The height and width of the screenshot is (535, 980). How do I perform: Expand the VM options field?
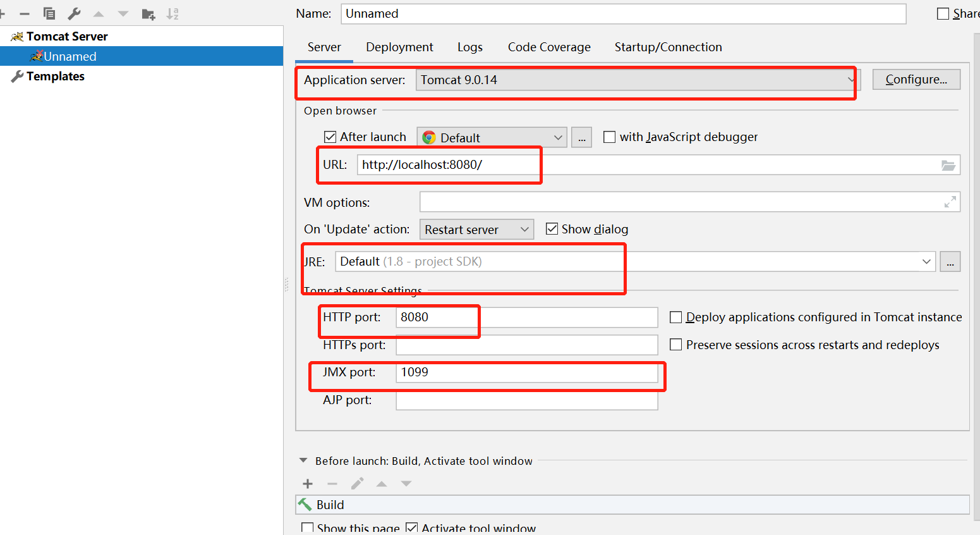pos(950,202)
